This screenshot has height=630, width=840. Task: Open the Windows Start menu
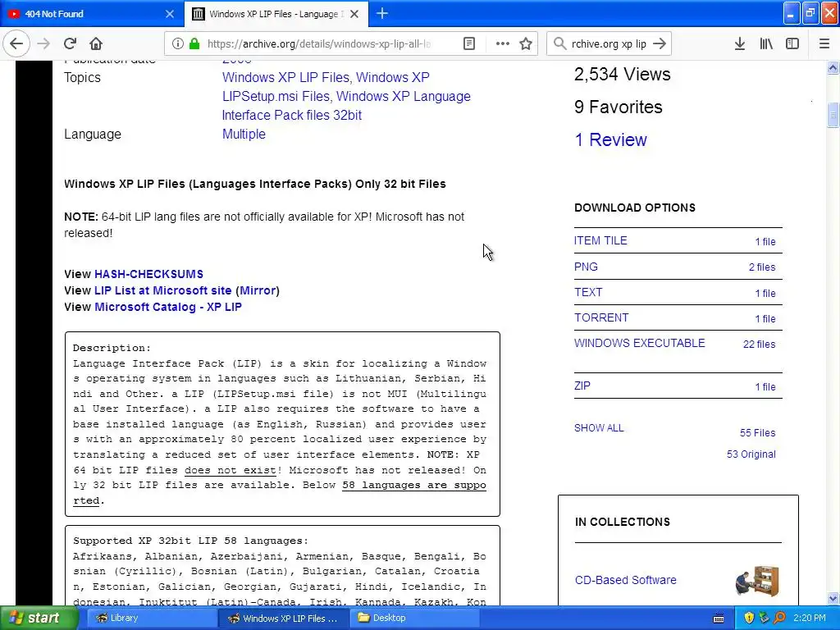39,618
